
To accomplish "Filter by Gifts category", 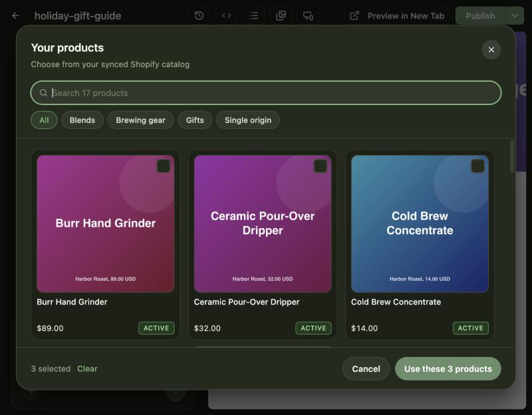I will tap(195, 120).
